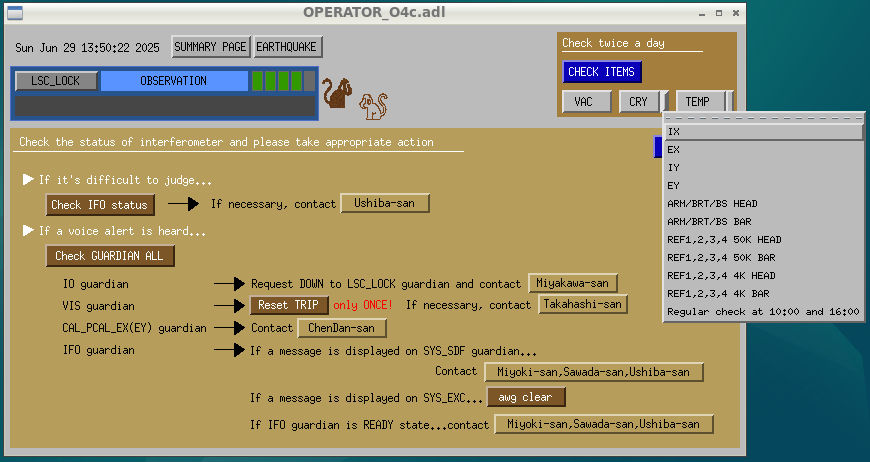Click the dark message bar under OBSERVATION
Image resolution: width=870 pixels, height=462 pixels.
(x=164, y=106)
